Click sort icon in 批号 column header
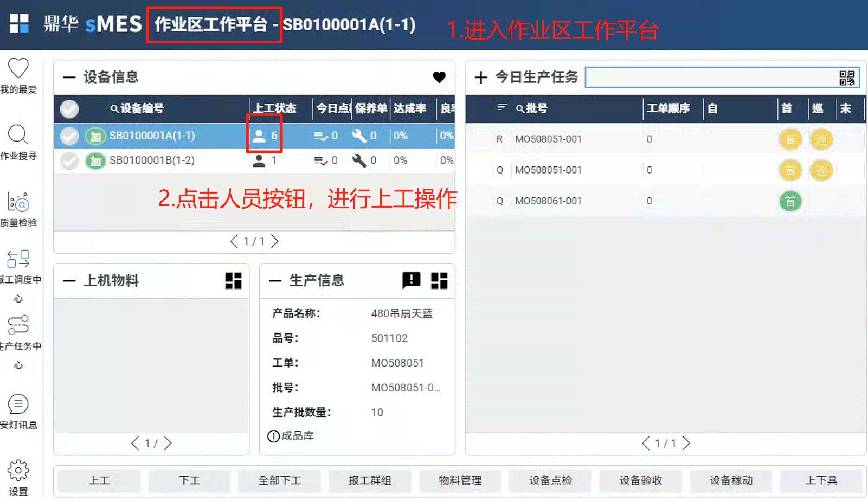The image size is (868, 501). (x=502, y=107)
